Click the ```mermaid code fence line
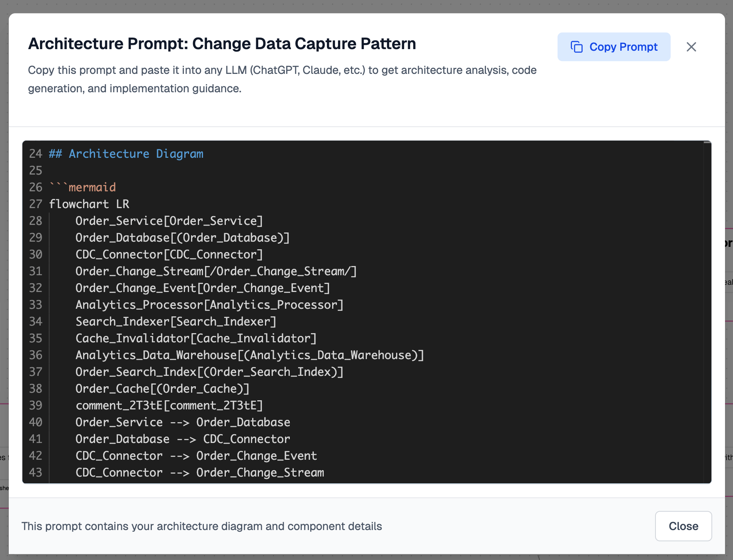Screen dimensions: 733x560 coord(82,187)
